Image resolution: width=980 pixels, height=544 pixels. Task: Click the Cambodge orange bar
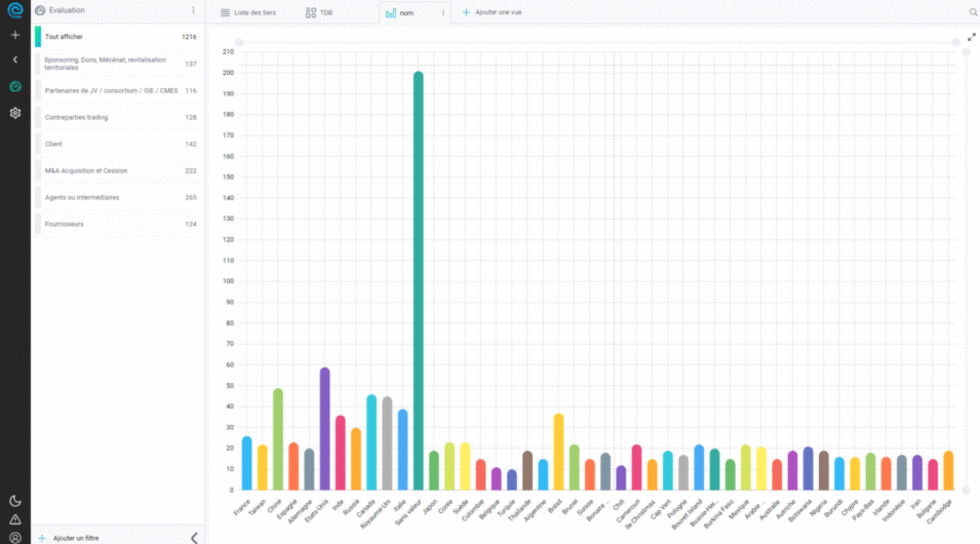point(948,471)
